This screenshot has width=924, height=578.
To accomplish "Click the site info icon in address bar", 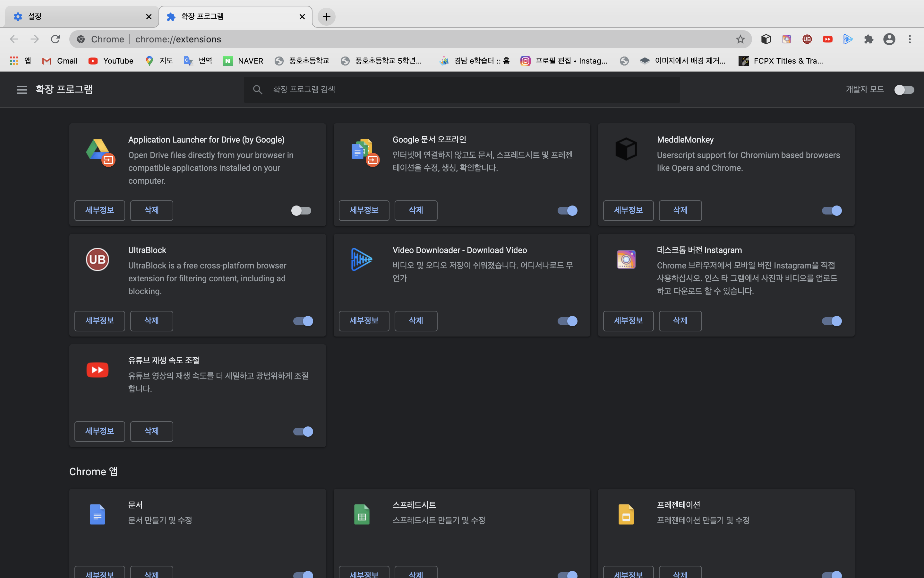I will (x=81, y=39).
